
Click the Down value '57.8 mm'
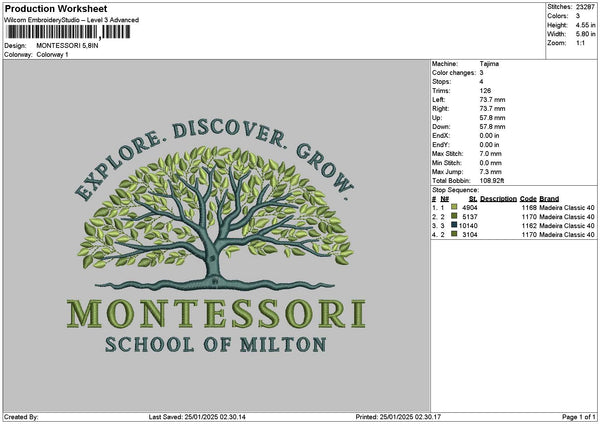point(492,127)
